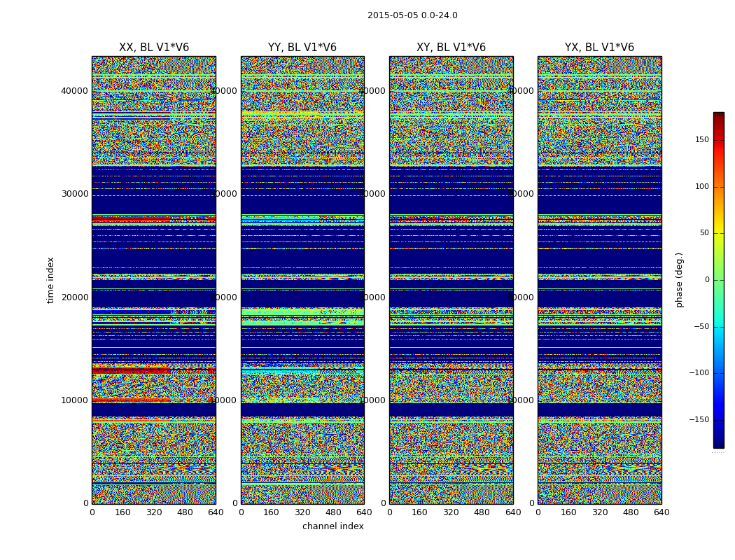Click the time index y-axis label
735x560 pixels.
50,280
